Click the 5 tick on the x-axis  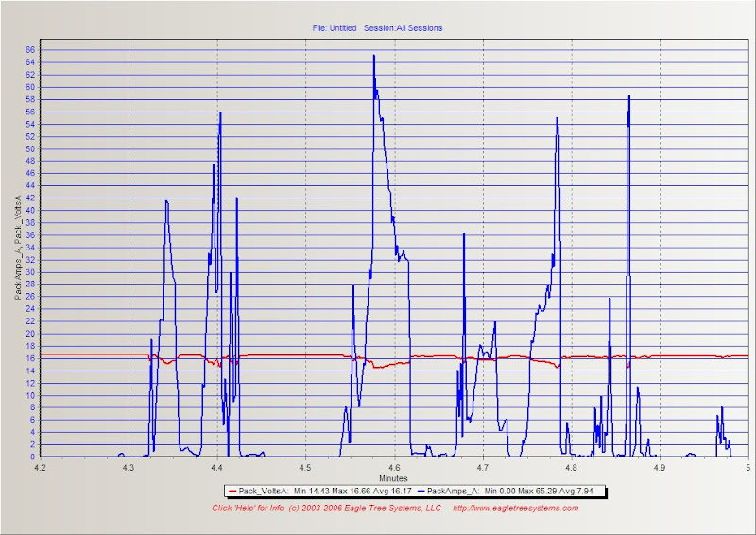[747, 467]
